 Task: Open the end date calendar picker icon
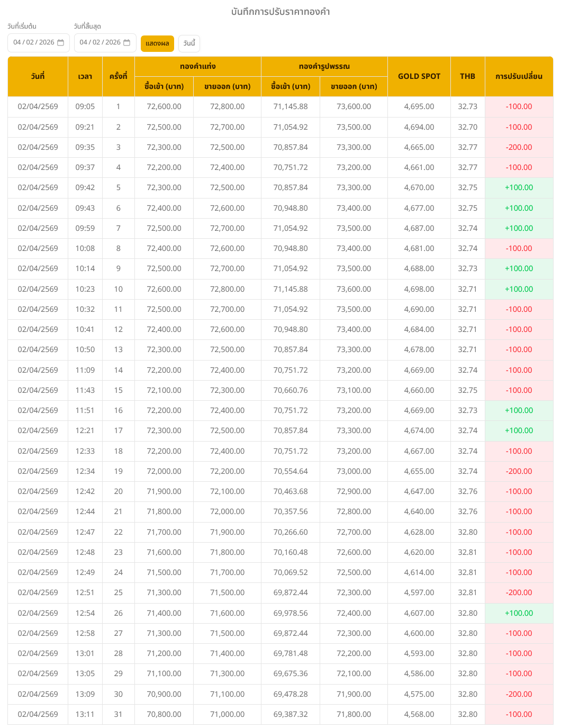point(126,43)
